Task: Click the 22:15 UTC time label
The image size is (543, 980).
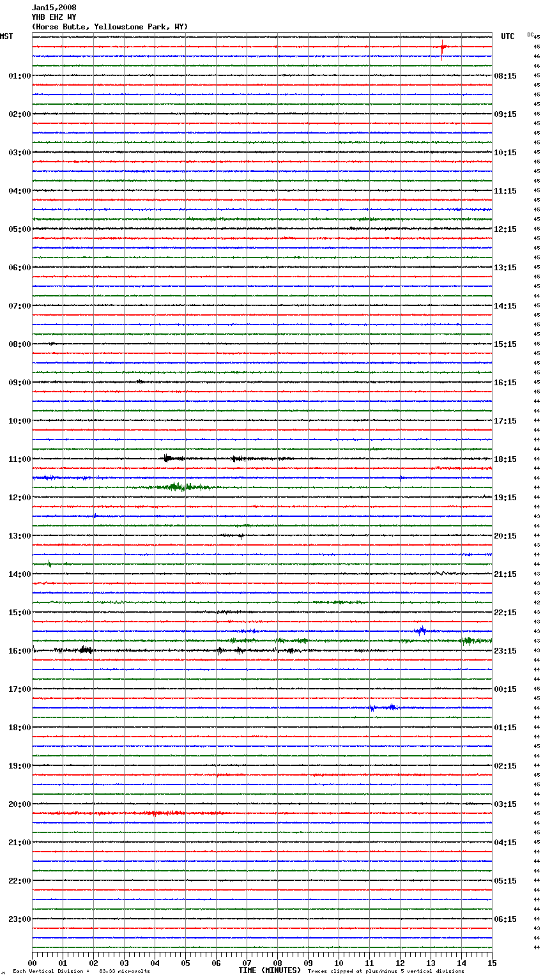Action: [505, 613]
